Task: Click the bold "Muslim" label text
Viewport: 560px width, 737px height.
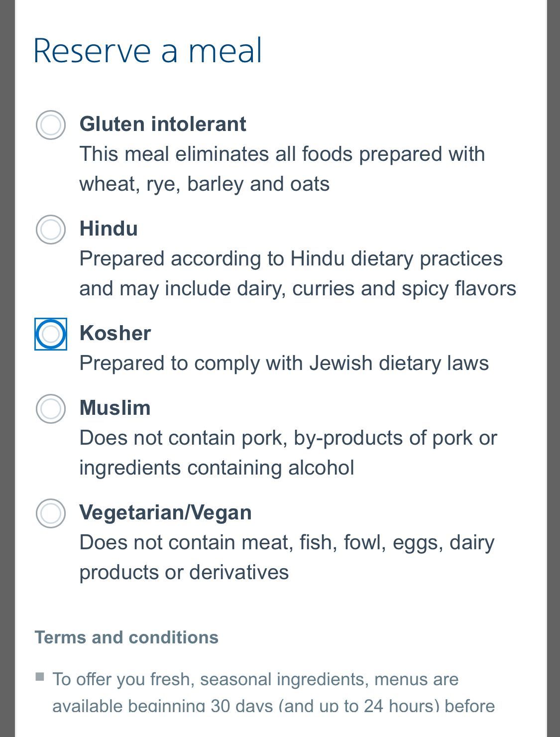Action: point(115,408)
